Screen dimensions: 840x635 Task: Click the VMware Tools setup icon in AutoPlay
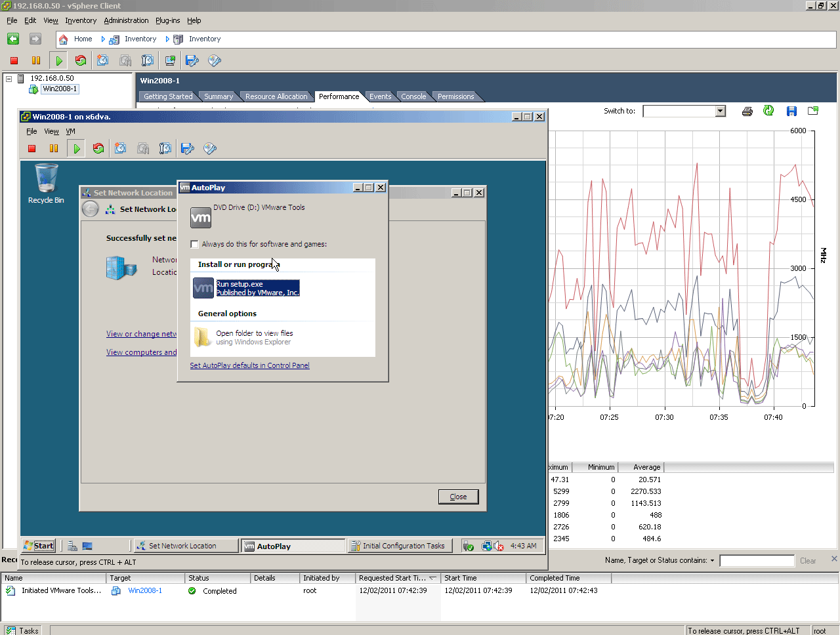[203, 288]
